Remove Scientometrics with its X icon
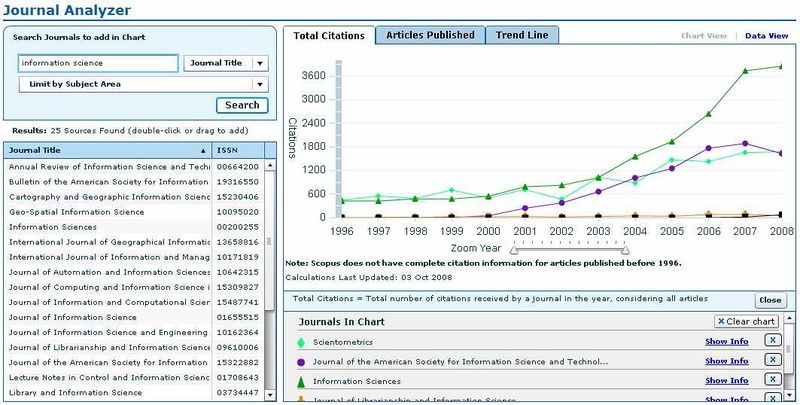800x405 pixels. click(x=772, y=342)
